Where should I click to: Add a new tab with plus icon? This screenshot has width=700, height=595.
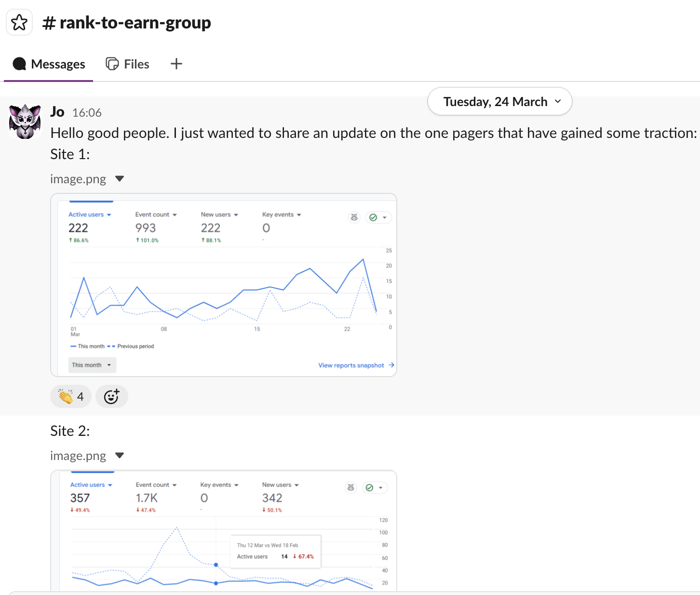point(176,64)
